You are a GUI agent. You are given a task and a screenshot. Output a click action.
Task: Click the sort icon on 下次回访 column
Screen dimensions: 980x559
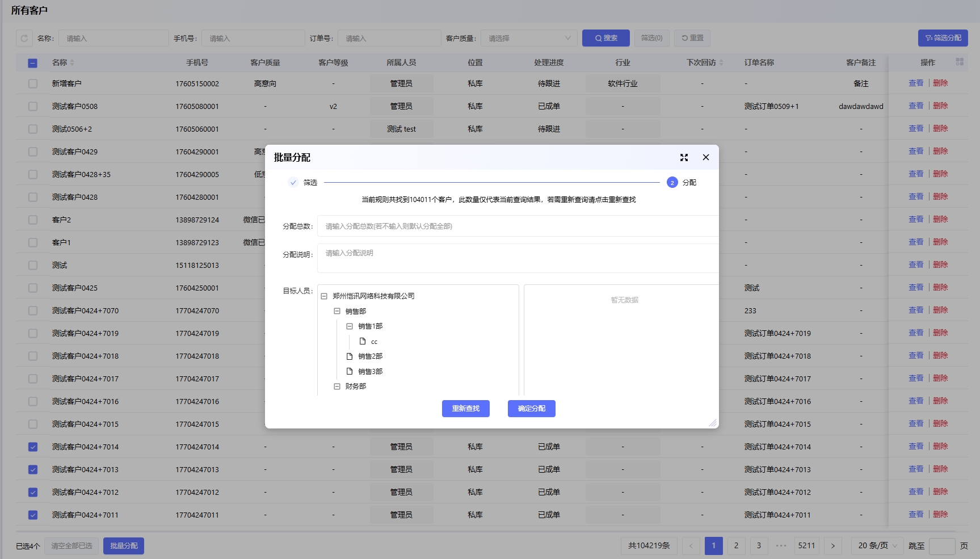(721, 62)
